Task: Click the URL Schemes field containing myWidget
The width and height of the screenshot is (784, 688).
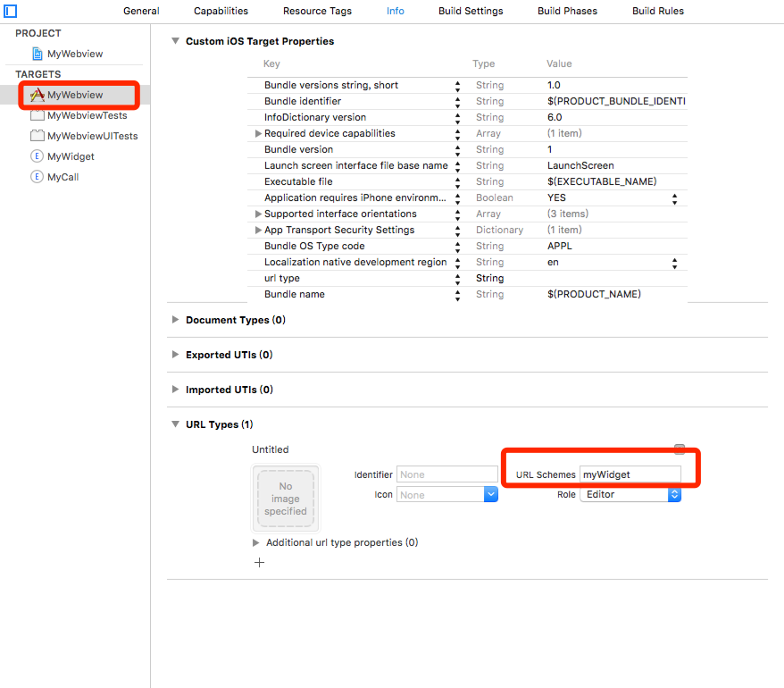Action: (630, 474)
